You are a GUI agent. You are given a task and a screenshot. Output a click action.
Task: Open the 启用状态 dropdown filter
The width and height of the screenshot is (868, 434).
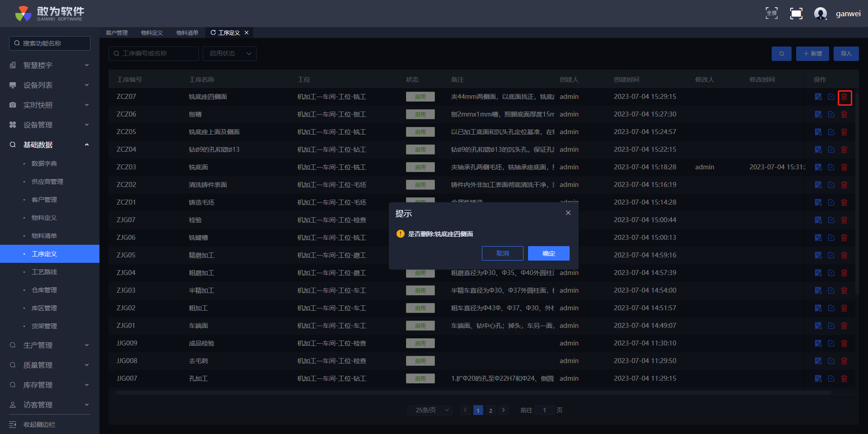pos(230,54)
